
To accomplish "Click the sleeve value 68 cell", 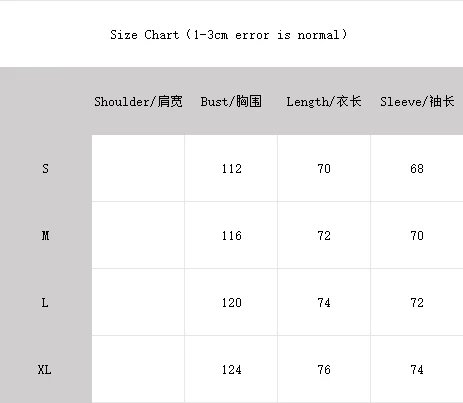I will tap(417, 168).
